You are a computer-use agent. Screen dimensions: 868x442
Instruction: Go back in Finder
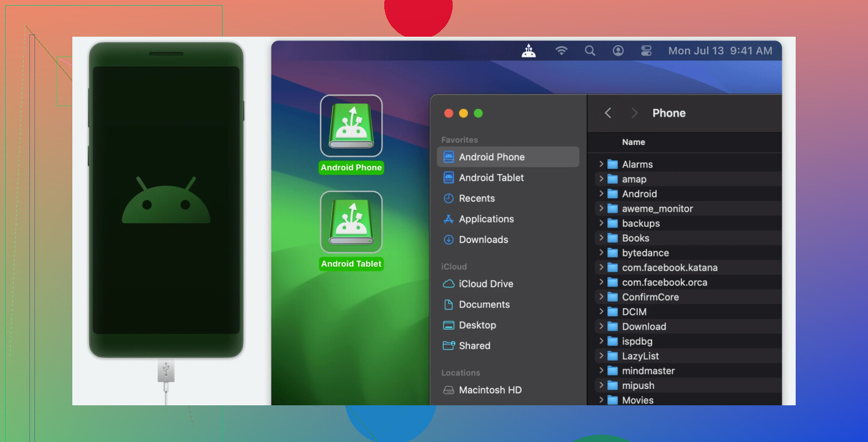(608, 113)
